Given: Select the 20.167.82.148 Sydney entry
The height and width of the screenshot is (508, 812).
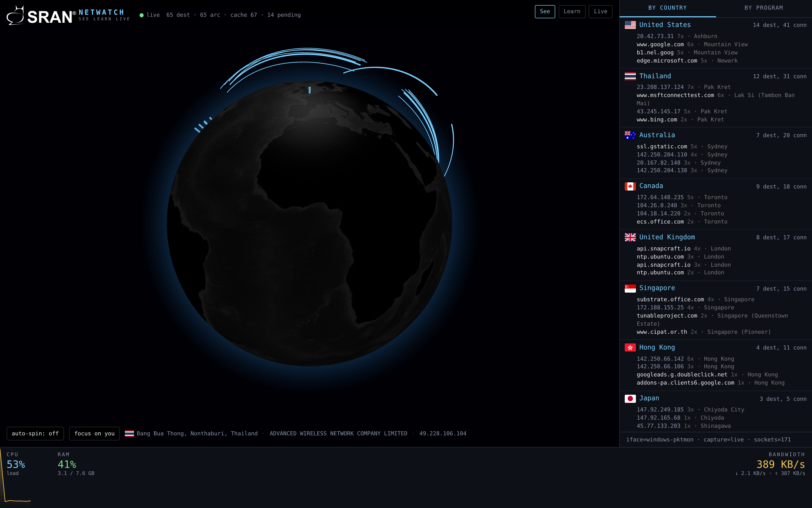Looking at the screenshot, I should (679, 163).
